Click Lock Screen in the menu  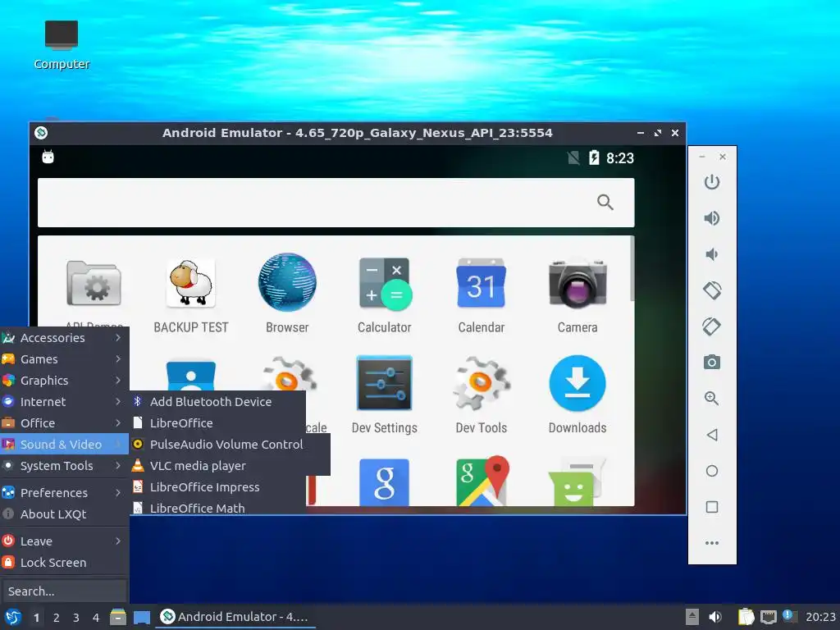coord(64,563)
